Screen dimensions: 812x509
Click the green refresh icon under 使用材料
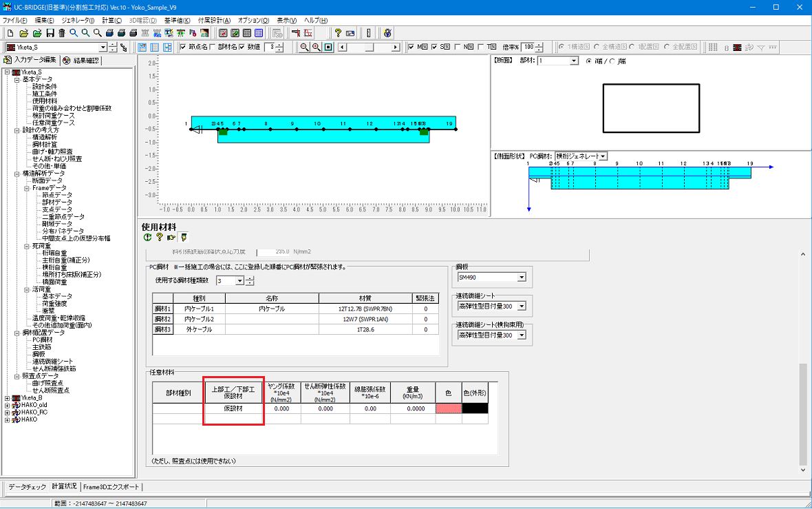(x=147, y=238)
